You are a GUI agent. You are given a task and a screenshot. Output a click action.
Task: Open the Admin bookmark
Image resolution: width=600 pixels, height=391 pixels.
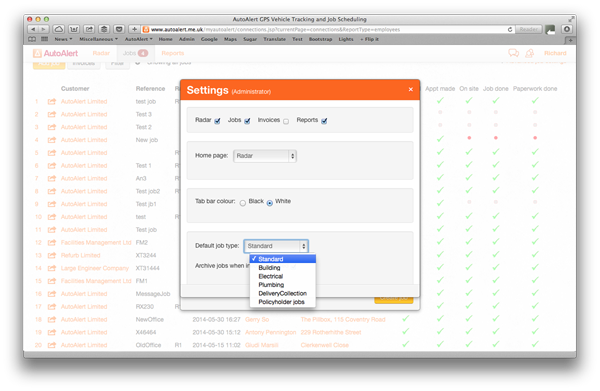pyautogui.click(x=187, y=39)
